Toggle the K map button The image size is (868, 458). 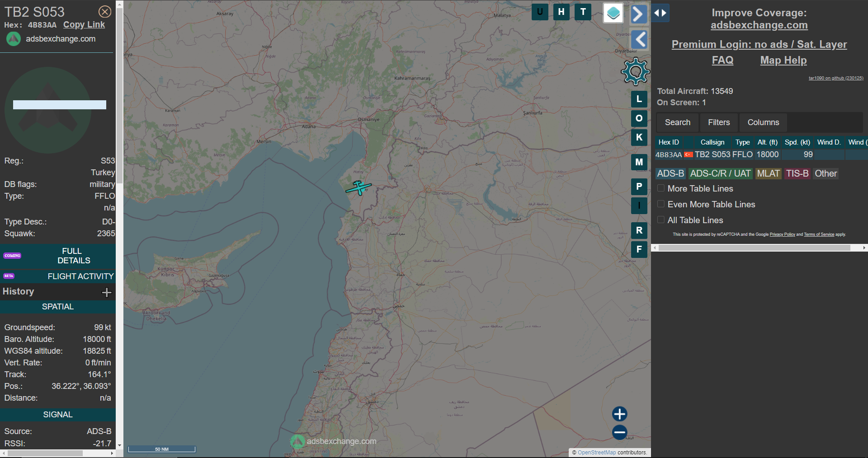coord(639,137)
